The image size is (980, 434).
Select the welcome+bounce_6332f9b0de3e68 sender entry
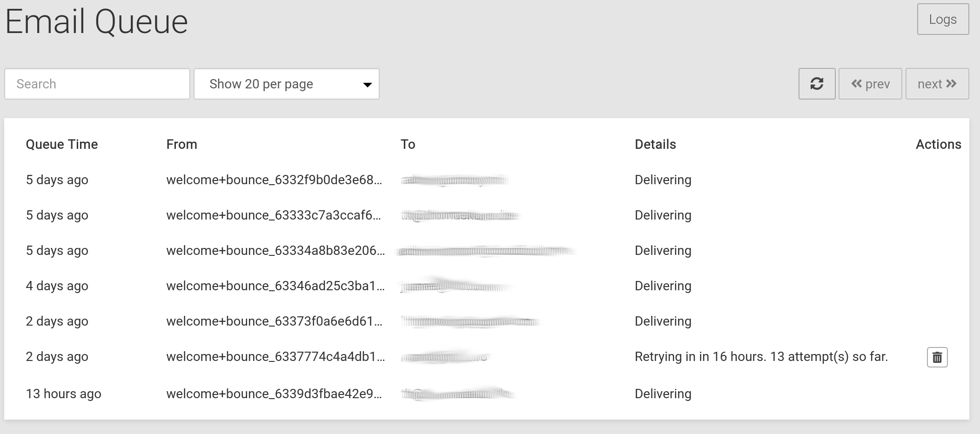(274, 180)
